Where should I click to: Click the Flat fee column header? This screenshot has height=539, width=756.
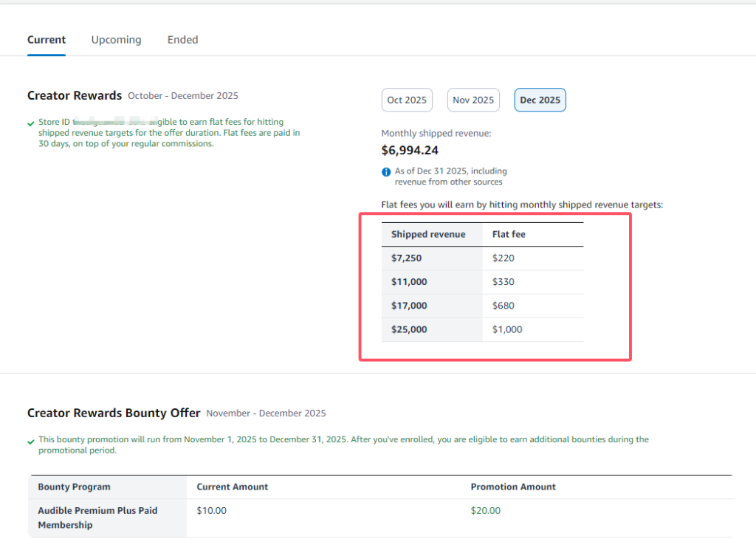pyautogui.click(x=509, y=235)
